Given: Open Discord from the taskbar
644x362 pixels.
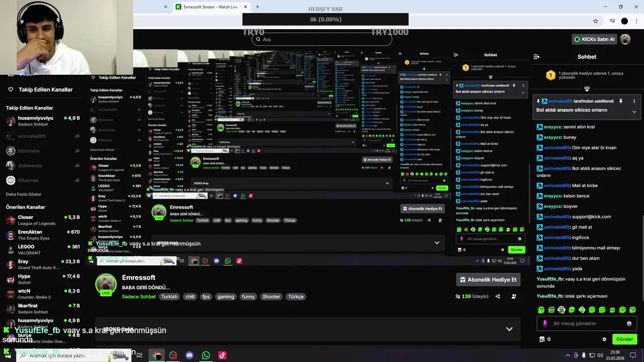Looking at the screenshot, I should coord(190,355).
